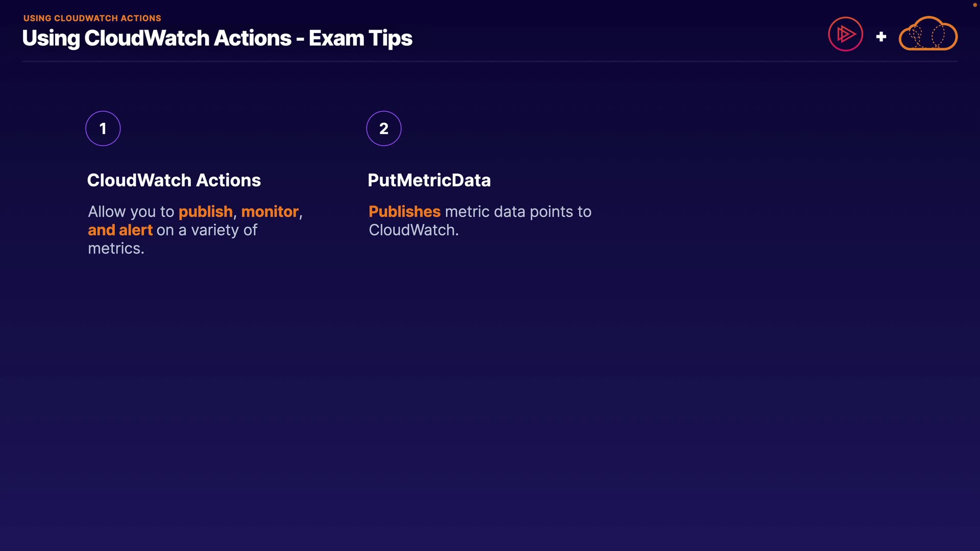
Task: Click the highlighted phrase 'and alert'
Action: pos(120,230)
